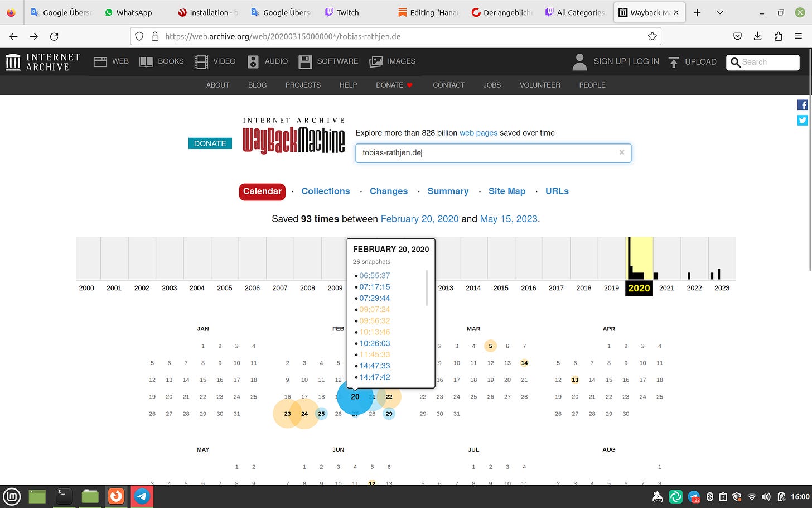Open the IMAGES section in Archive navbar
This screenshot has width=812, height=508.
pos(393,61)
